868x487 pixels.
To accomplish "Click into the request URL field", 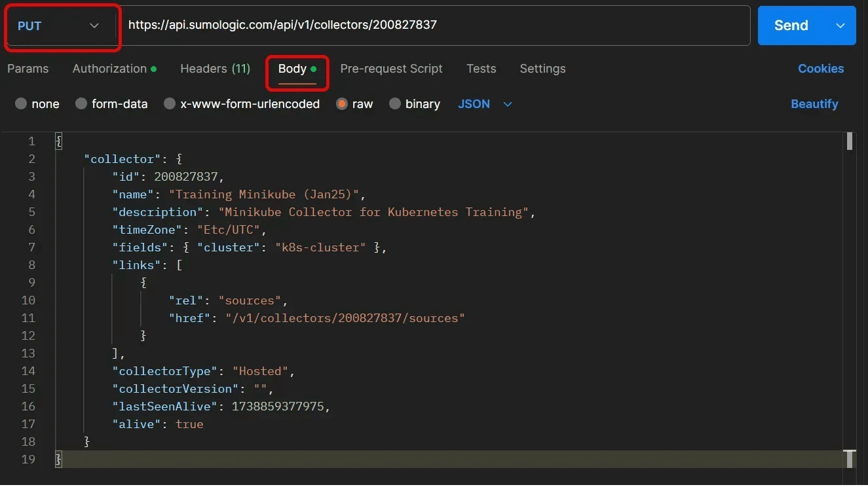I will pyautogui.click(x=432, y=26).
